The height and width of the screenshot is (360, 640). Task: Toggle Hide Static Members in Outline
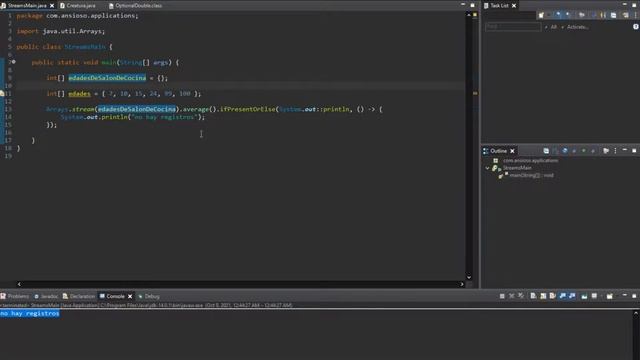point(574,151)
